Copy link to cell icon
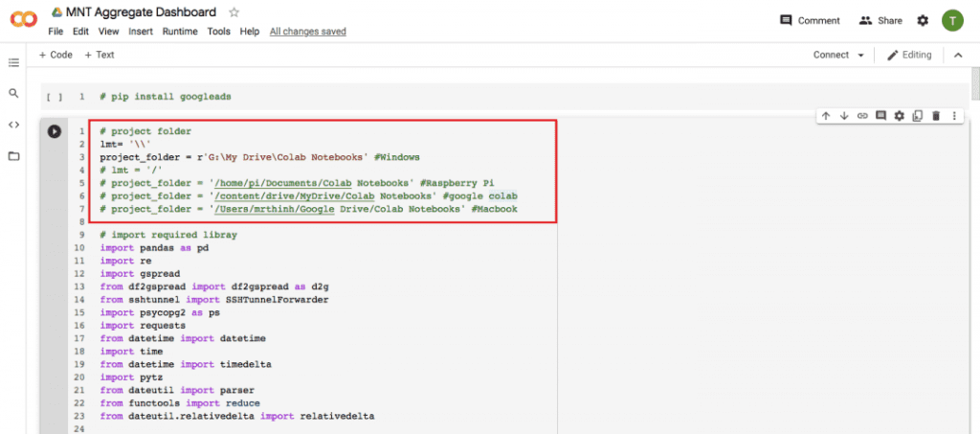This screenshot has width=980, height=434. pyautogui.click(x=862, y=116)
